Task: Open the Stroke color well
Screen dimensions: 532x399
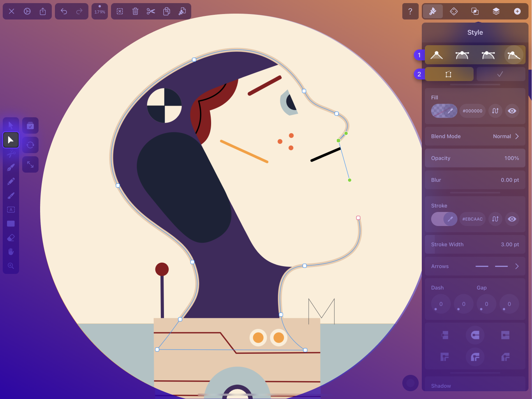Action: tap(444, 219)
